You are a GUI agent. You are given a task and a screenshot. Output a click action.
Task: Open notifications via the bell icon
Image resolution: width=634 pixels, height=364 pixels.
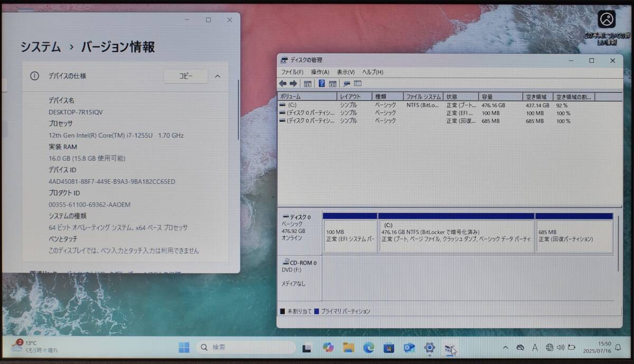click(618, 347)
